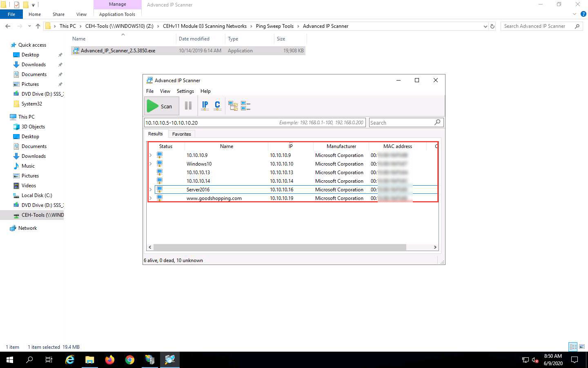Viewport: 588px width, 368px height.
Task: Open the Windows Start menu
Action: tap(10, 360)
